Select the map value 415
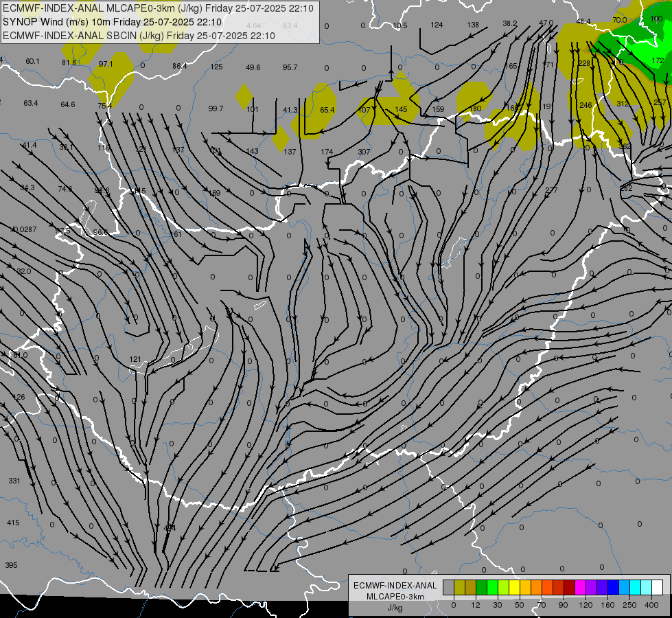Viewport: 672px width, 618px height. 13,523
